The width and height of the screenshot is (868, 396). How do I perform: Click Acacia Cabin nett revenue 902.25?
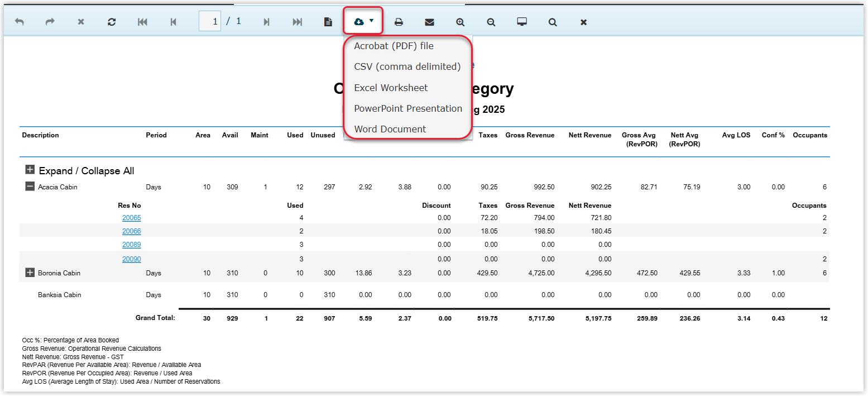601,187
